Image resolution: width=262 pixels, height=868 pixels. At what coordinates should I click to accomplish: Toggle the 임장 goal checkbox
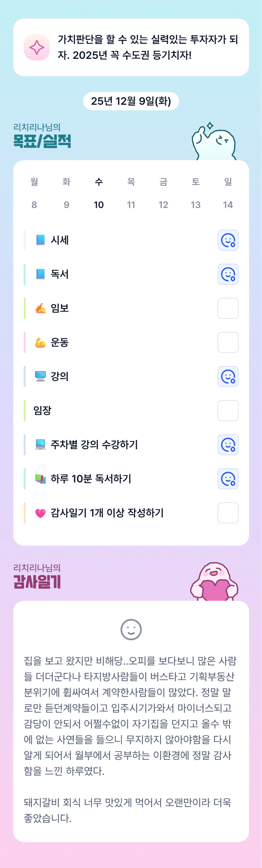tap(228, 410)
